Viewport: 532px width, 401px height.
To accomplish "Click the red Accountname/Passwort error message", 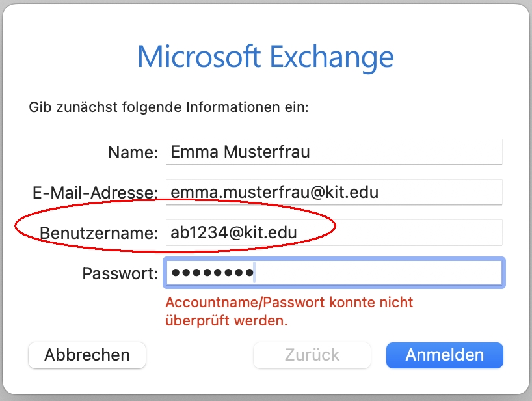I will (x=289, y=311).
